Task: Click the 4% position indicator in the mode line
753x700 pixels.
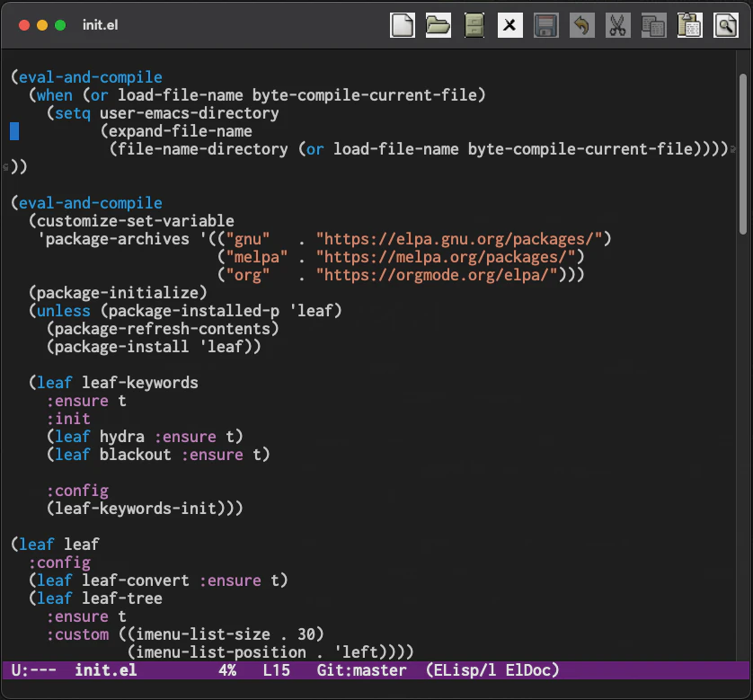Action: tap(227, 669)
